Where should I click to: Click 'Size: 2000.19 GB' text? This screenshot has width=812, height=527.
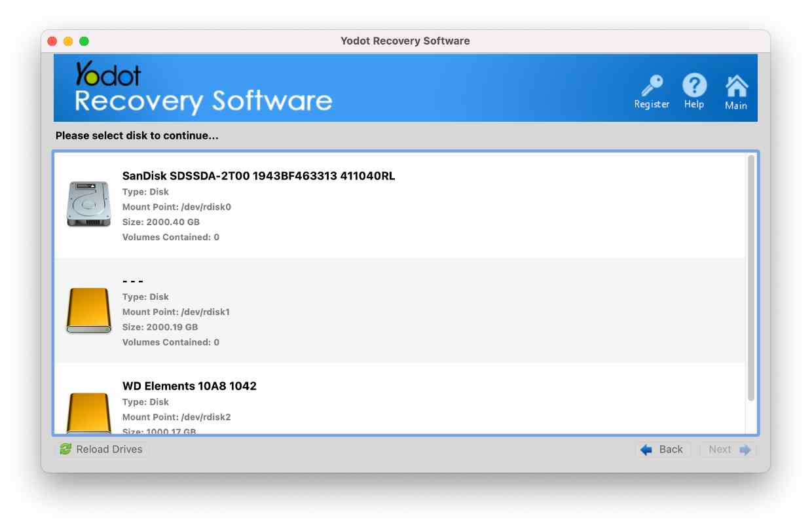[x=160, y=327]
